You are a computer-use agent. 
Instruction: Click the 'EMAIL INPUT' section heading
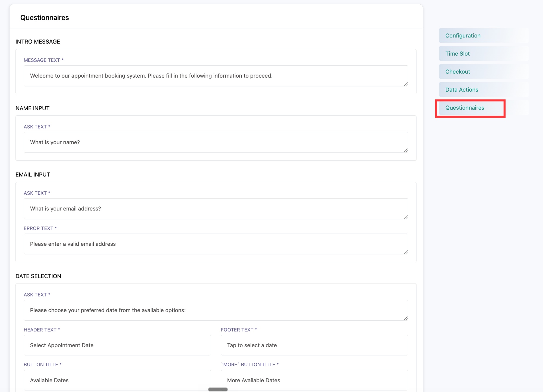[33, 175]
